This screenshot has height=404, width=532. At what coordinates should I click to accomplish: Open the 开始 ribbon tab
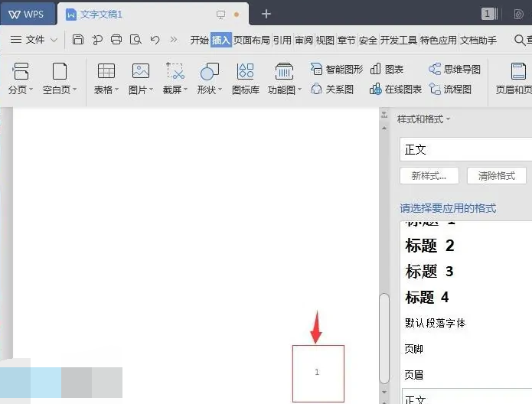point(199,40)
